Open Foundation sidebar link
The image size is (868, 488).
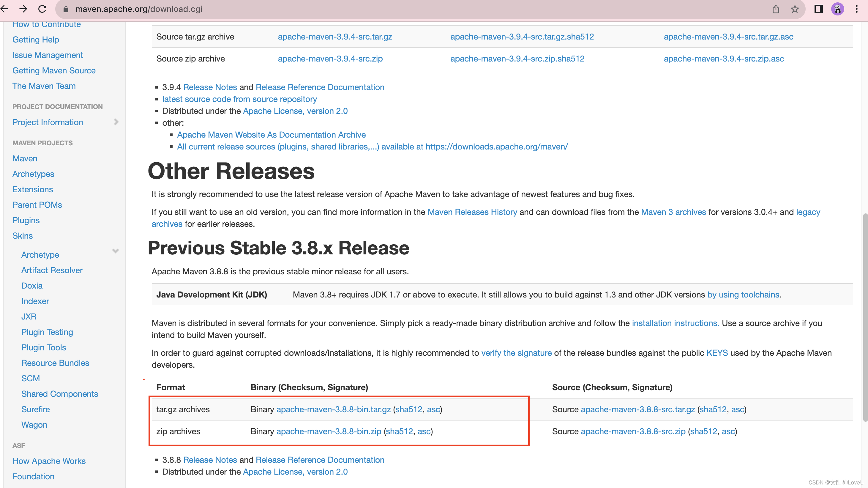pos(33,476)
